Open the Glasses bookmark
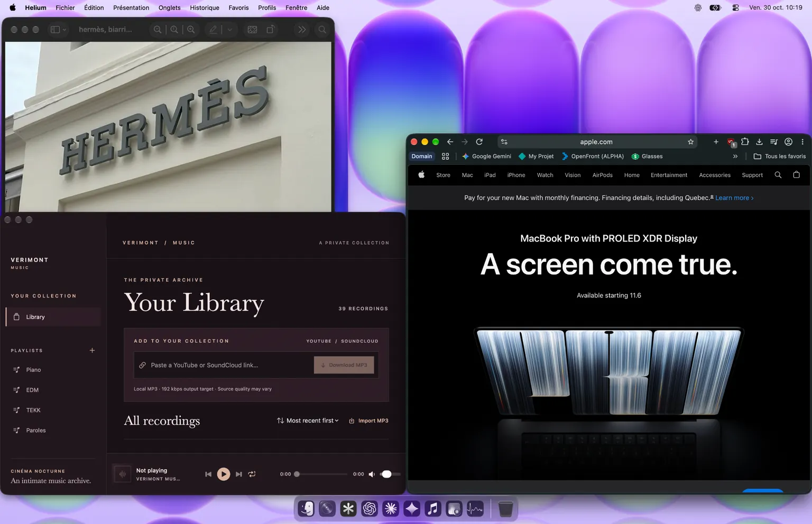812x524 pixels. click(647, 156)
